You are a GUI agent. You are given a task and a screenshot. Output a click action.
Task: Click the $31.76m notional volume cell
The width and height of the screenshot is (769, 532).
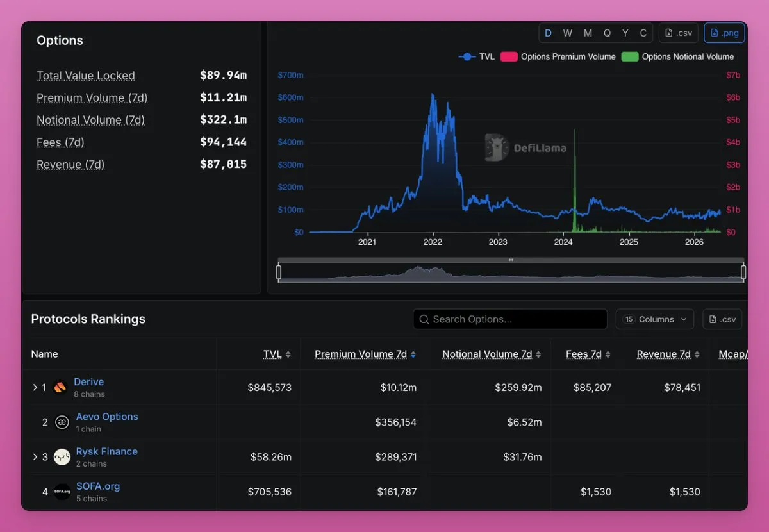[522, 457]
